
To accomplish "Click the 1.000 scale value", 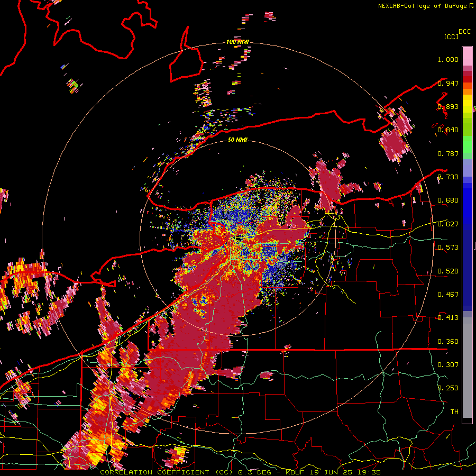I will coord(448,59).
